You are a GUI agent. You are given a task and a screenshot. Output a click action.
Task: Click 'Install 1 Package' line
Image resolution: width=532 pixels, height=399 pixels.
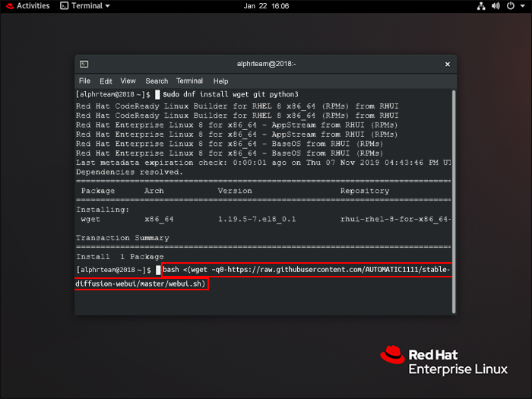point(120,257)
